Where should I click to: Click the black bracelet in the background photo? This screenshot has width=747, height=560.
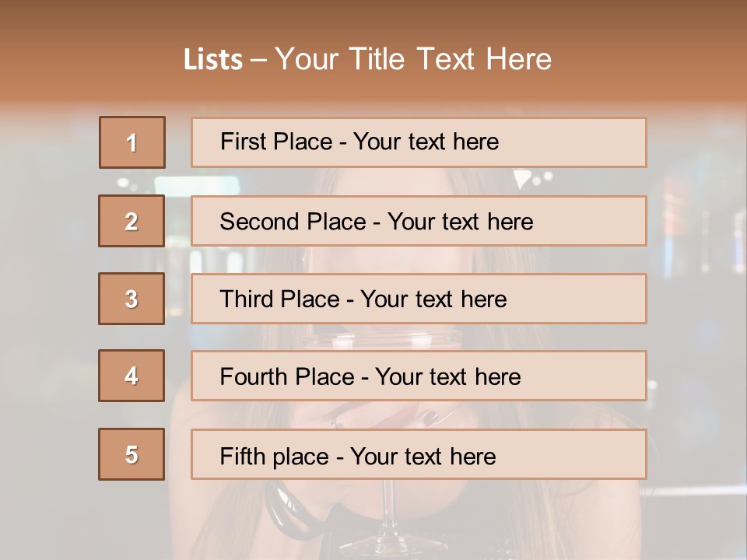[278, 513]
